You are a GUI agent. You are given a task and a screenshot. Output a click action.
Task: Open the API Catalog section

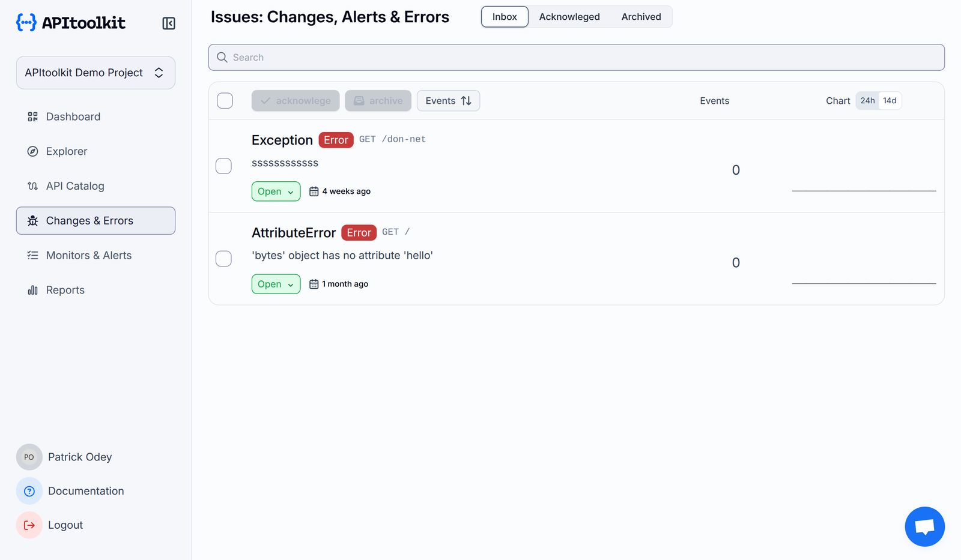pyautogui.click(x=74, y=186)
